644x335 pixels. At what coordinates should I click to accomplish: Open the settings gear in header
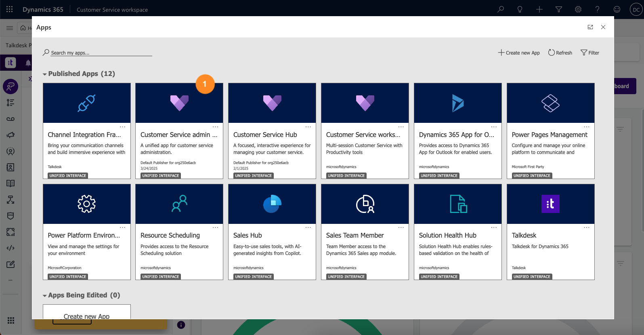(578, 9)
